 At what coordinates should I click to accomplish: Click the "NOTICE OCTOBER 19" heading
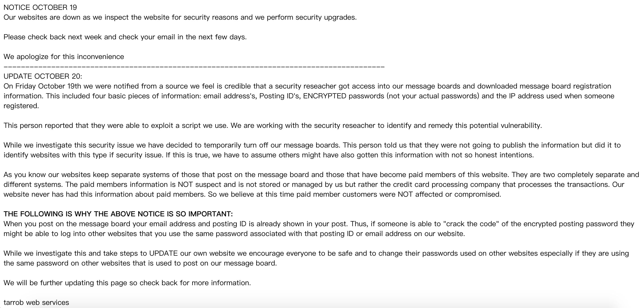(x=40, y=8)
